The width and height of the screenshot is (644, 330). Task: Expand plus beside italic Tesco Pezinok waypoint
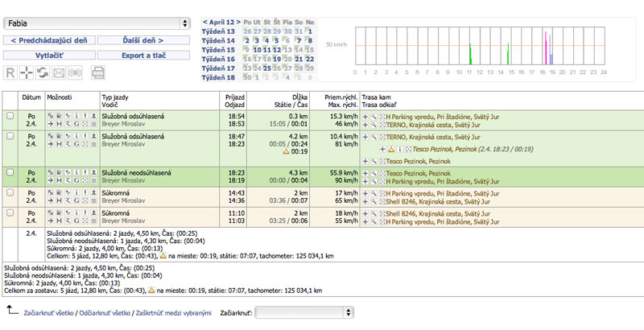[x=382, y=149]
